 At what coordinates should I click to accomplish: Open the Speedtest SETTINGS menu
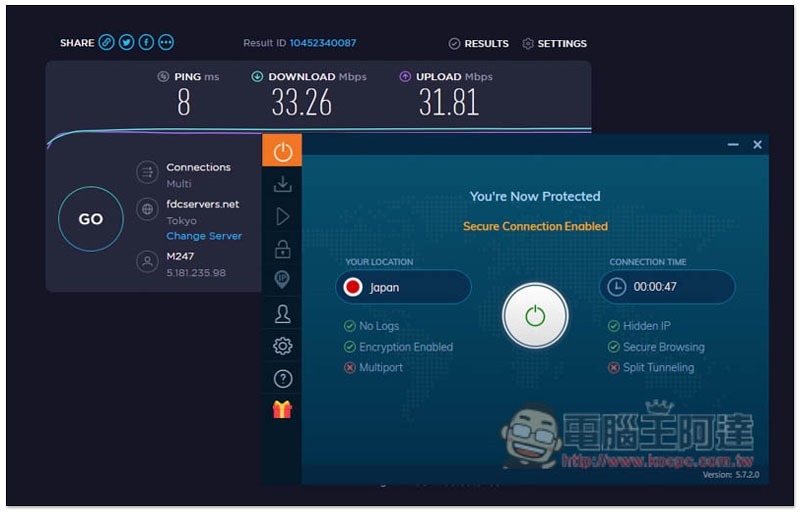[x=554, y=44]
